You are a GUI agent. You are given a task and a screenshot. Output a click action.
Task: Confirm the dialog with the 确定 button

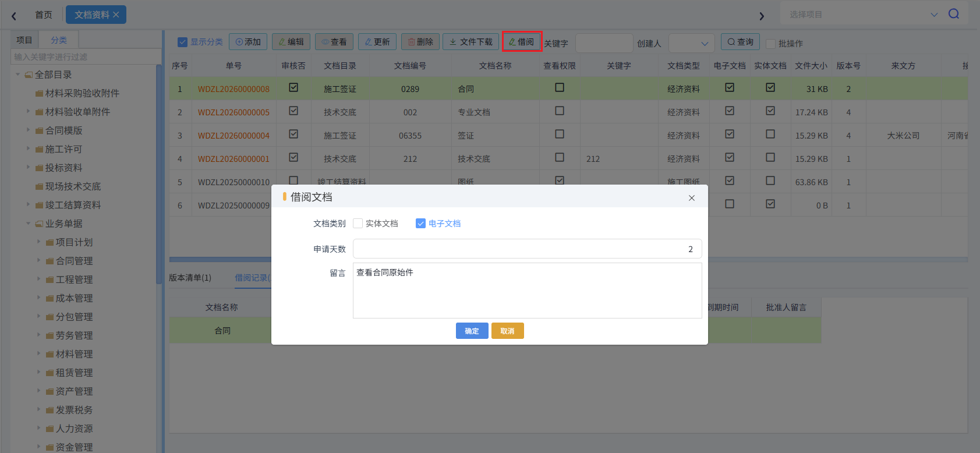(x=472, y=331)
